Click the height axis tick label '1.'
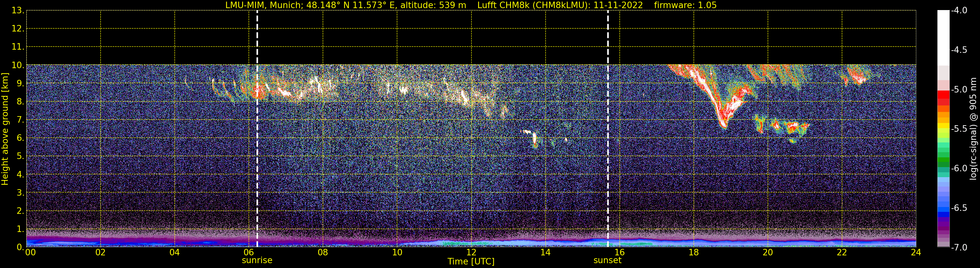980x268 pixels. click(20, 229)
